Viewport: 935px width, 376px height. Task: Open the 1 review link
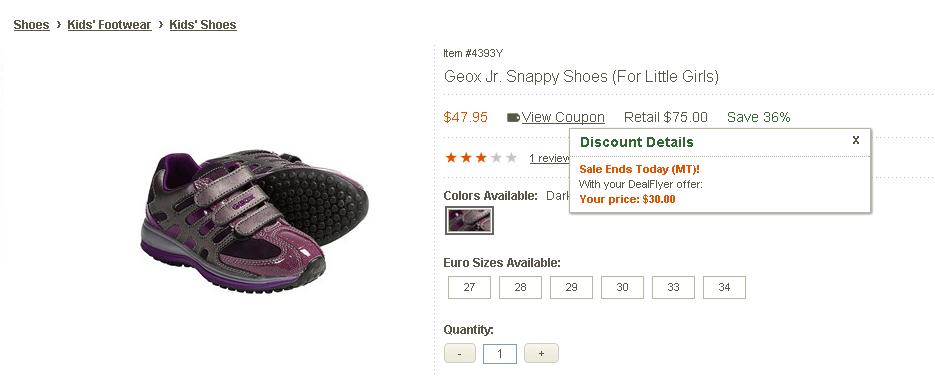(549, 159)
